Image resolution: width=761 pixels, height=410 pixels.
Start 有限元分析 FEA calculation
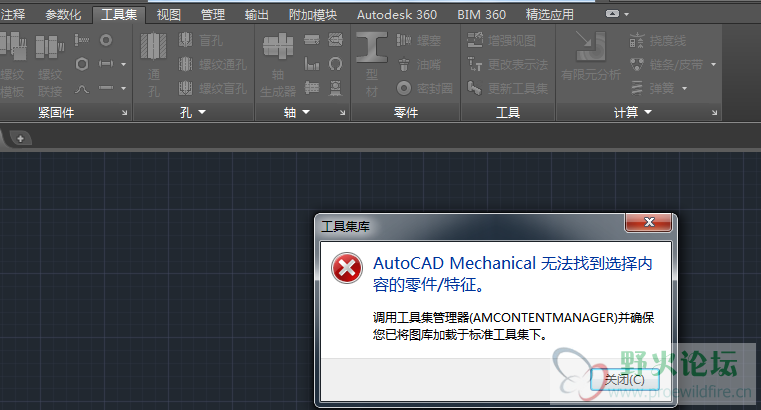click(x=591, y=57)
